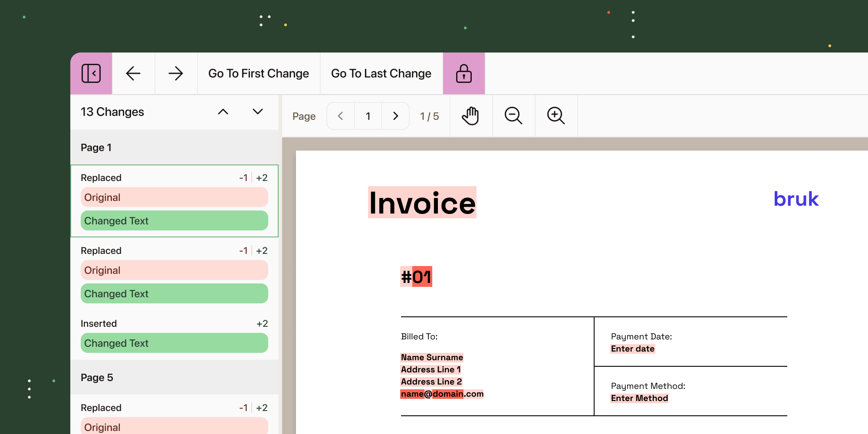Click the Go To First Change button

click(x=258, y=73)
